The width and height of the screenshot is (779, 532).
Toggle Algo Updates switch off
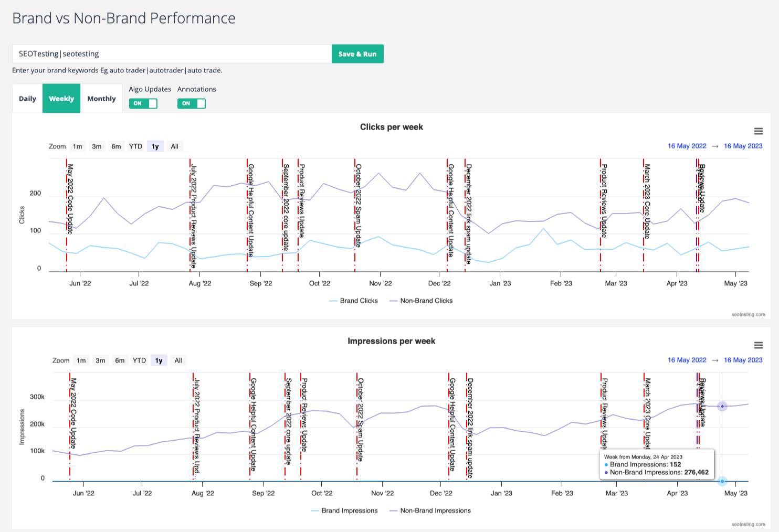pyautogui.click(x=143, y=103)
